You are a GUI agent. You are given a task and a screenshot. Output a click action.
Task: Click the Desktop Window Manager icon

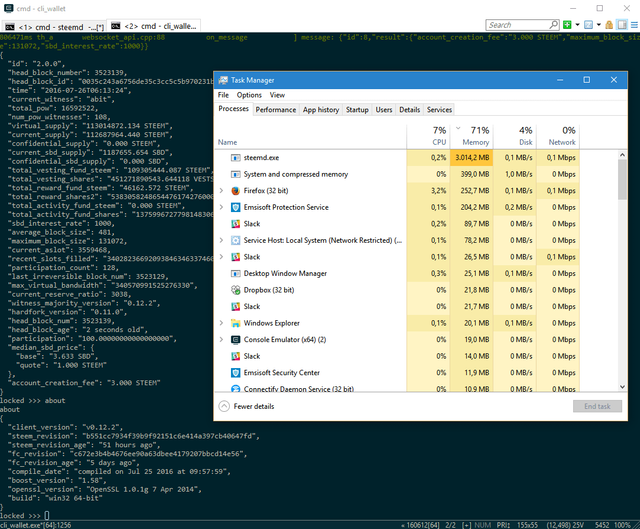click(x=236, y=273)
